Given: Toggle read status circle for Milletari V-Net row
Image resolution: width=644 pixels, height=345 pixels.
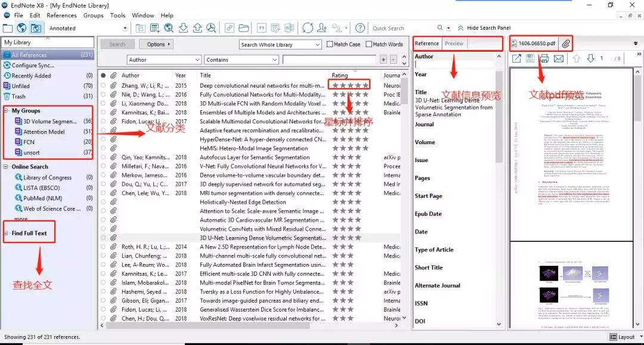Looking at the screenshot, I should pos(103,166).
